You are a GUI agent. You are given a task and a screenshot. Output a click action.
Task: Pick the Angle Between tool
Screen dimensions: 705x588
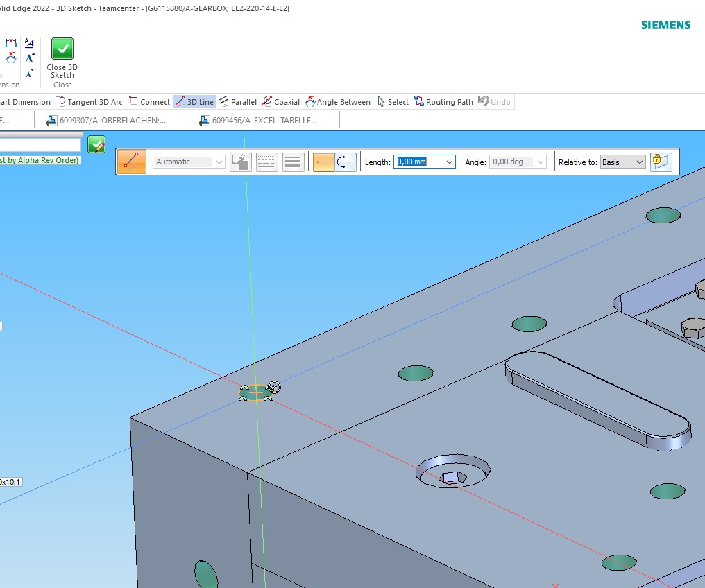point(338,102)
